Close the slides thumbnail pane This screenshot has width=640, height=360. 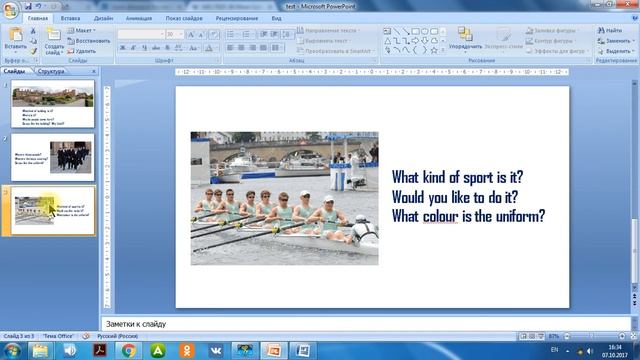click(x=94, y=71)
